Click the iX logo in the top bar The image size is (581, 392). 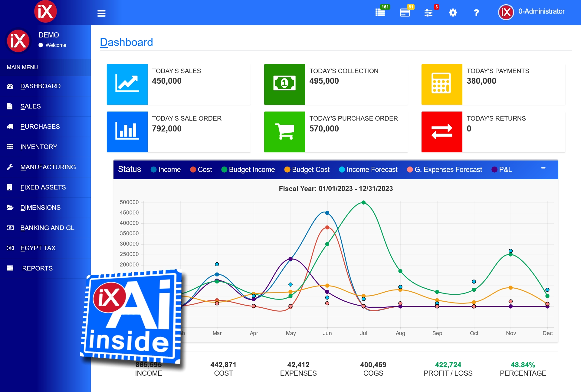point(45,11)
